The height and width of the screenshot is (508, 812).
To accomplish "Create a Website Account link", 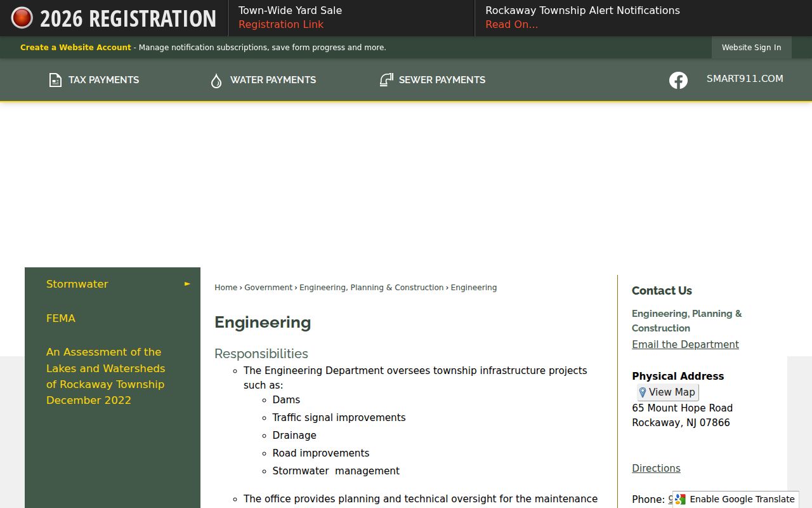I will pyautogui.click(x=75, y=48).
